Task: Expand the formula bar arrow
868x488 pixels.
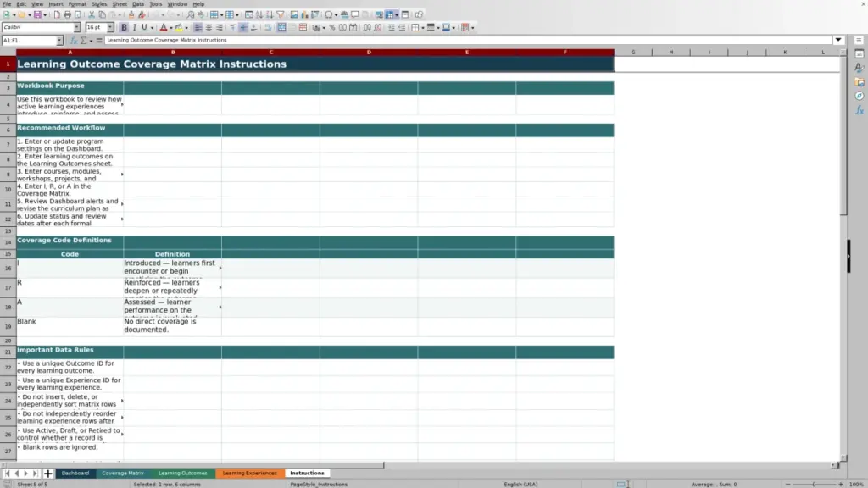Action: (x=838, y=41)
